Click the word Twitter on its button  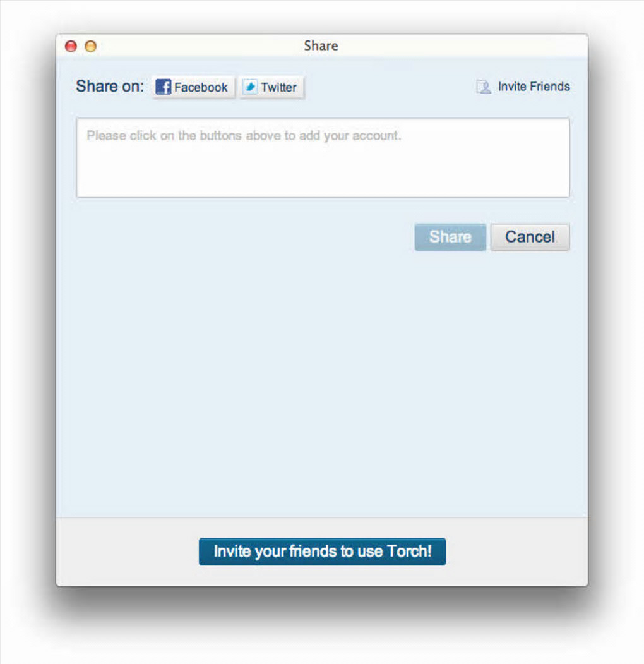point(279,87)
